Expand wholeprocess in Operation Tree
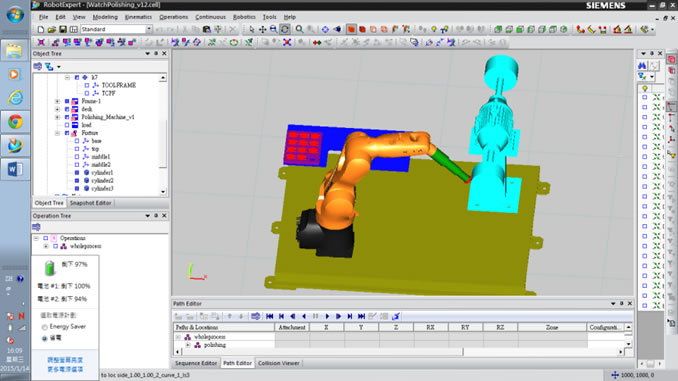Image resolution: width=678 pixels, height=381 pixels. coord(46,246)
